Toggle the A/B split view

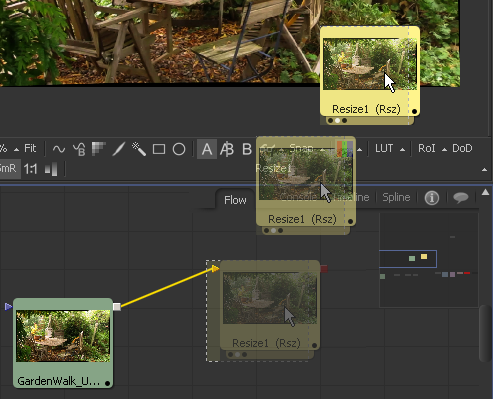227,149
